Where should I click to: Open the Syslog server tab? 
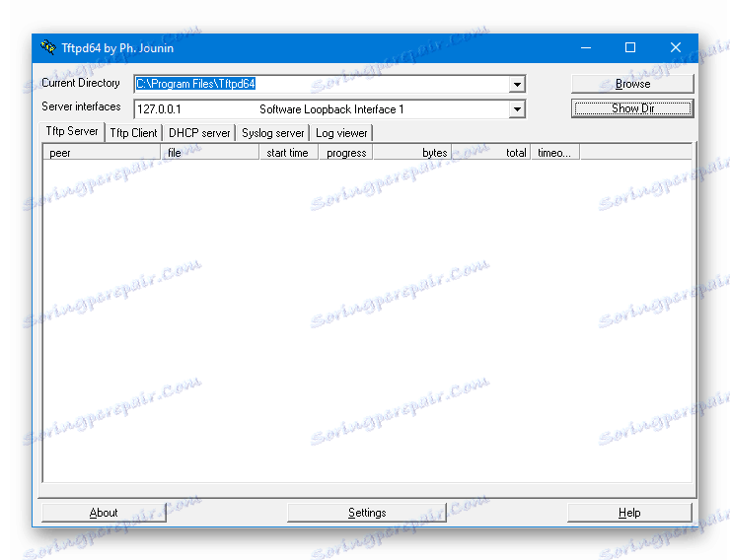[x=273, y=133]
